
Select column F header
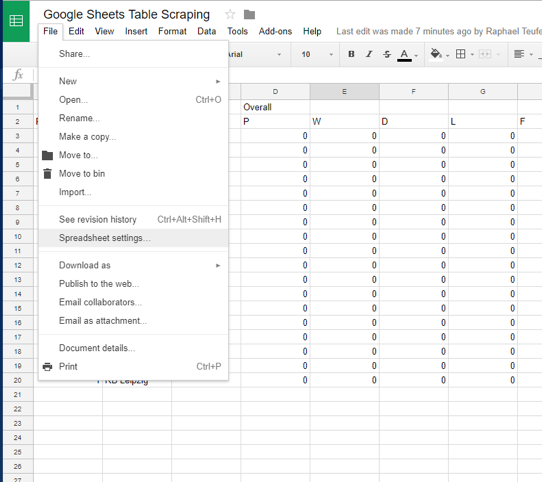(x=413, y=92)
